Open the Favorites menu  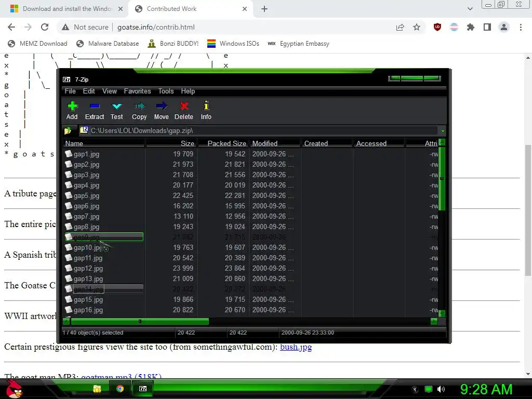click(137, 91)
